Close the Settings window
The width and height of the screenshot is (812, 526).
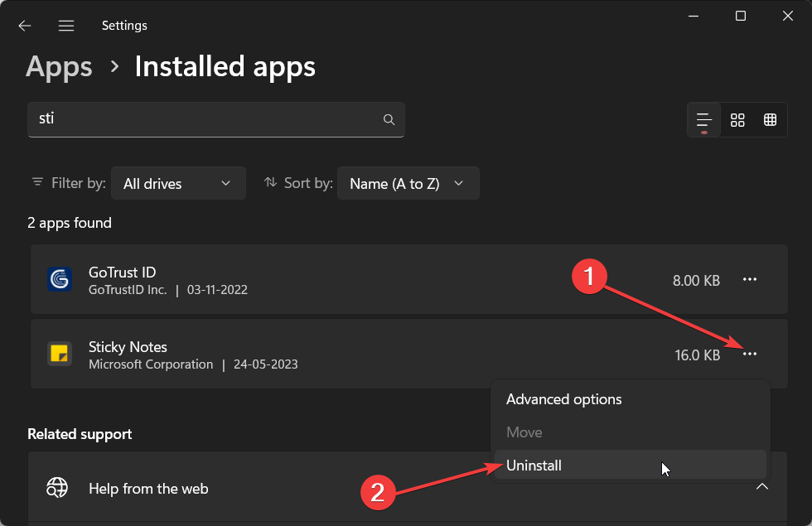click(788, 16)
